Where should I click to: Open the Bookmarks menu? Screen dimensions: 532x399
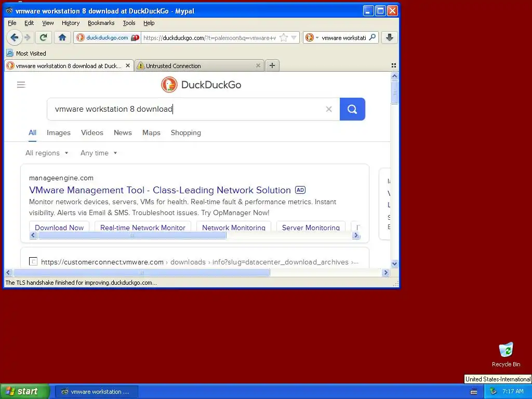click(101, 23)
